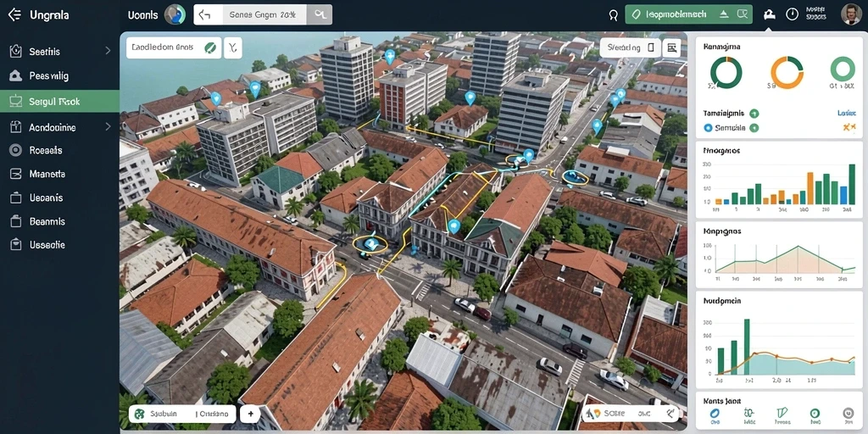The width and height of the screenshot is (868, 434).
Task: Toggle the Sverading checkbox on the map
Action: click(x=651, y=48)
